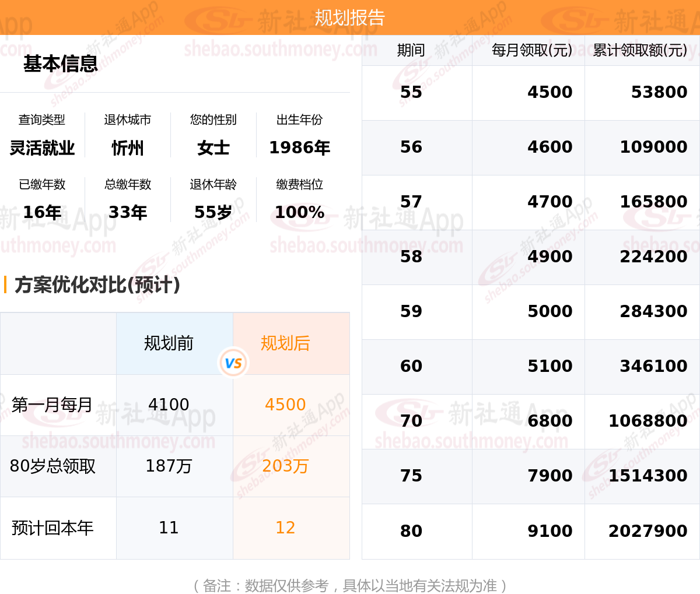
Task: Click the 1986年 birth year value
Action: pos(299,148)
